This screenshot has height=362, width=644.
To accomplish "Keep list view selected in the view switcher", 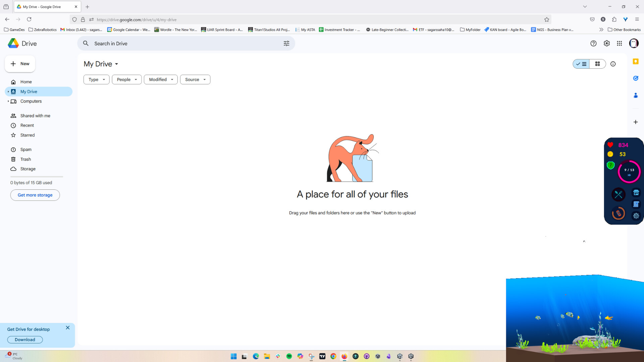I will tap(581, 64).
